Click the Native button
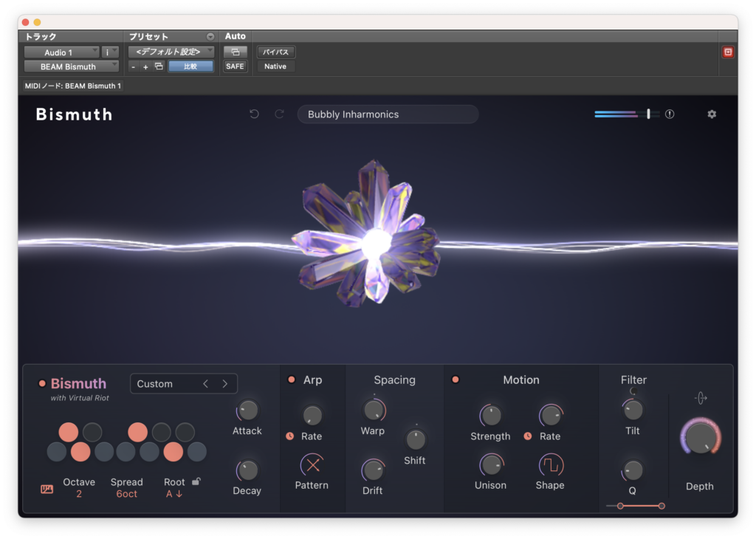This screenshot has height=539, width=756. (276, 66)
